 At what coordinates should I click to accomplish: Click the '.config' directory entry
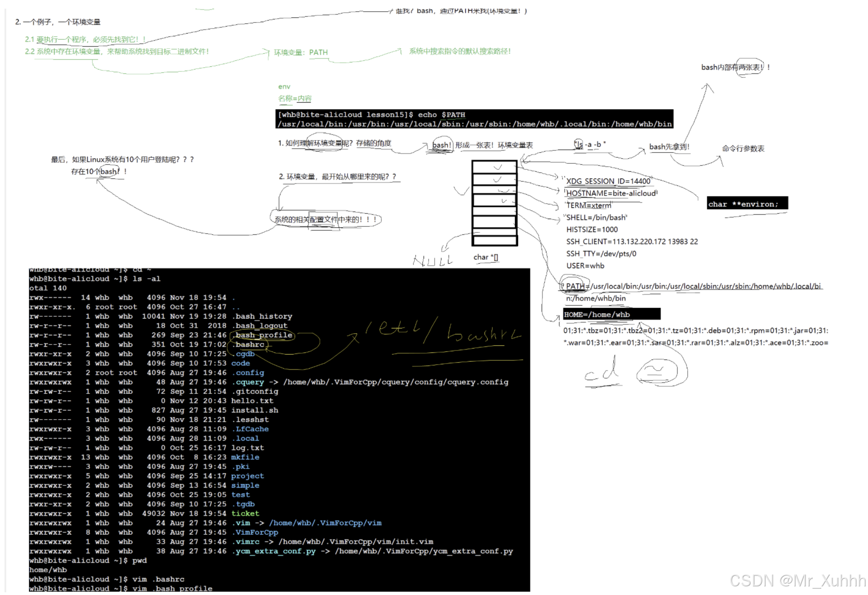pos(247,372)
